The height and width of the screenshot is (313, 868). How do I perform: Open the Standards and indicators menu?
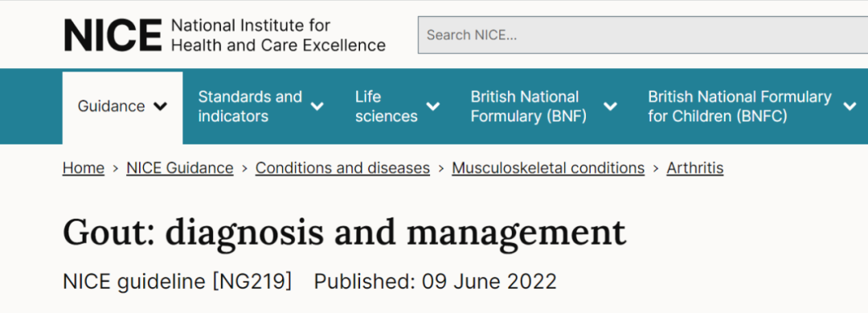point(260,106)
